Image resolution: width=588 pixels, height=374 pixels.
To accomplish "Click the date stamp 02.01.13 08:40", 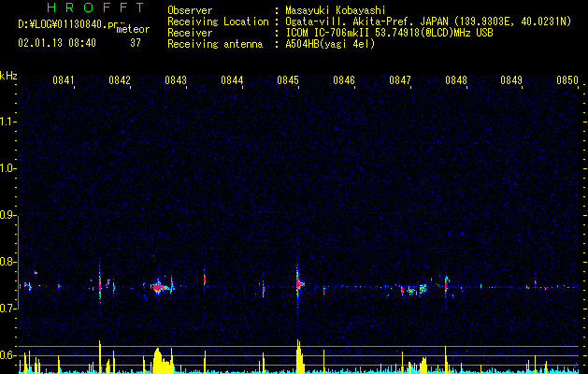I will coord(57,43).
